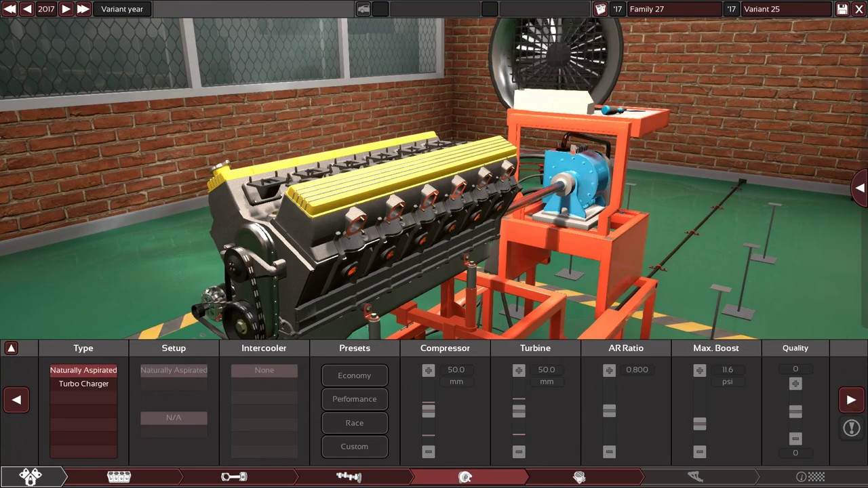
Task: Click the car icon in top bar
Action: pos(363,9)
